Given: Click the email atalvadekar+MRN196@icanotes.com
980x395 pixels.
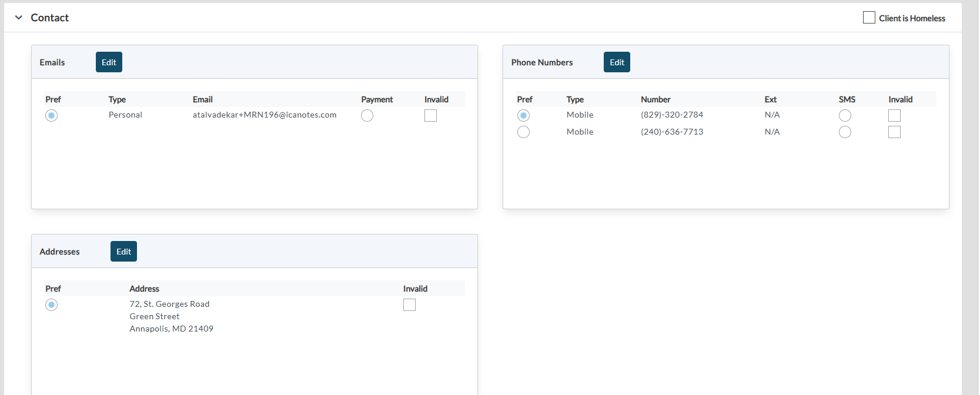Looking at the screenshot, I should 265,115.
